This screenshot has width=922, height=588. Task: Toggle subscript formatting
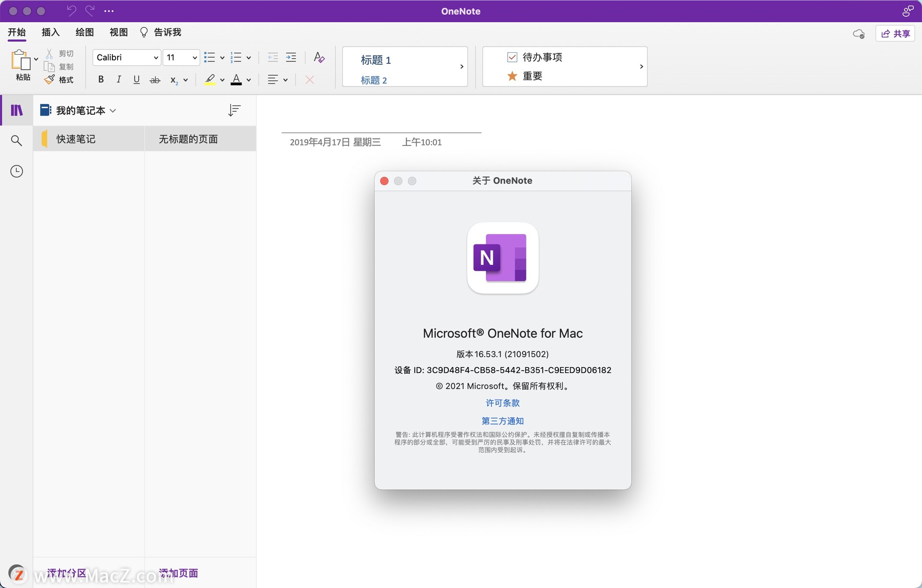pos(174,80)
